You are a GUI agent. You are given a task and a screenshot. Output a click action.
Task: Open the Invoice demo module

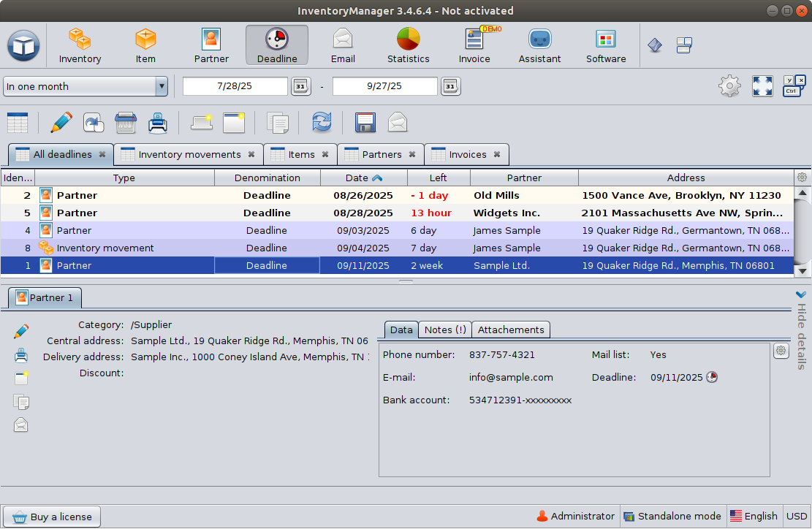[x=474, y=45]
